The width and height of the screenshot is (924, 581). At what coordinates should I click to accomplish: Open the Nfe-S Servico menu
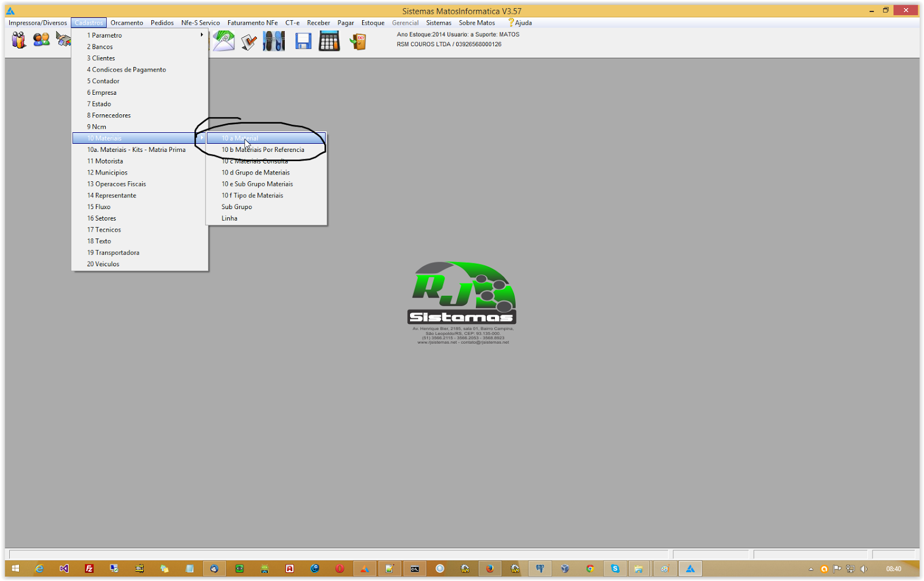point(200,23)
